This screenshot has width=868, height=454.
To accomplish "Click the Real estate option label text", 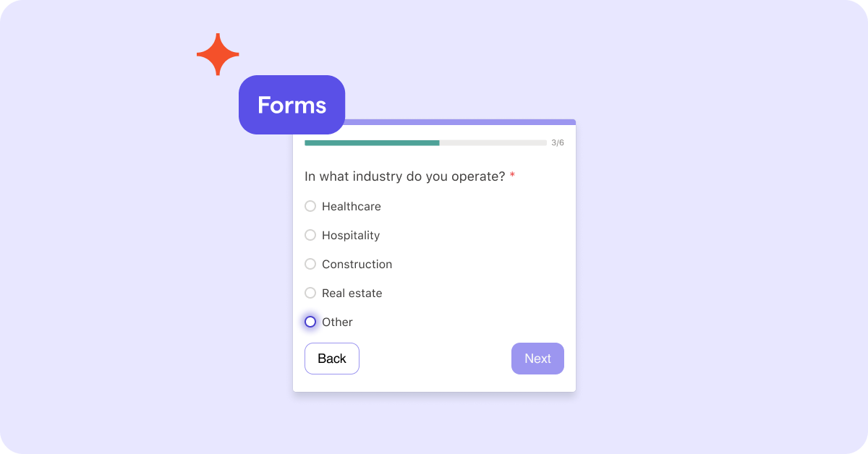I will click(352, 293).
